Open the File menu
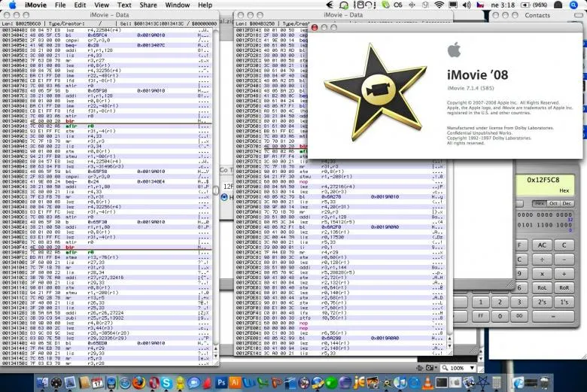The height and width of the screenshot is (392, 587). point(60,5)
